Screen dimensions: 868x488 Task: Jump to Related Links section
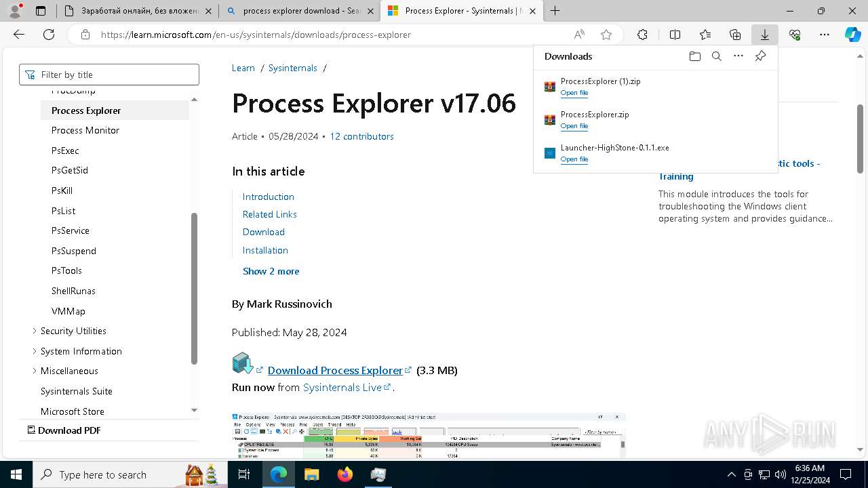pyautogui.click(x=270, y=214)
